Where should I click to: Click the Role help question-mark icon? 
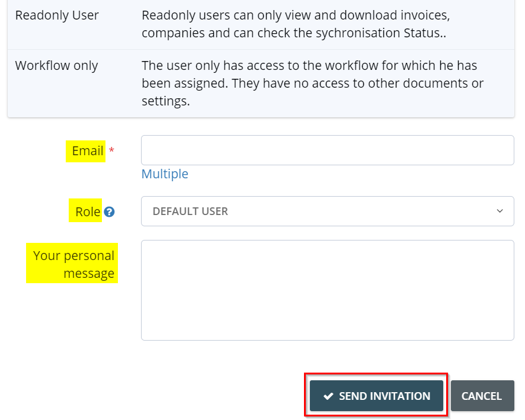tap(109, 212)
